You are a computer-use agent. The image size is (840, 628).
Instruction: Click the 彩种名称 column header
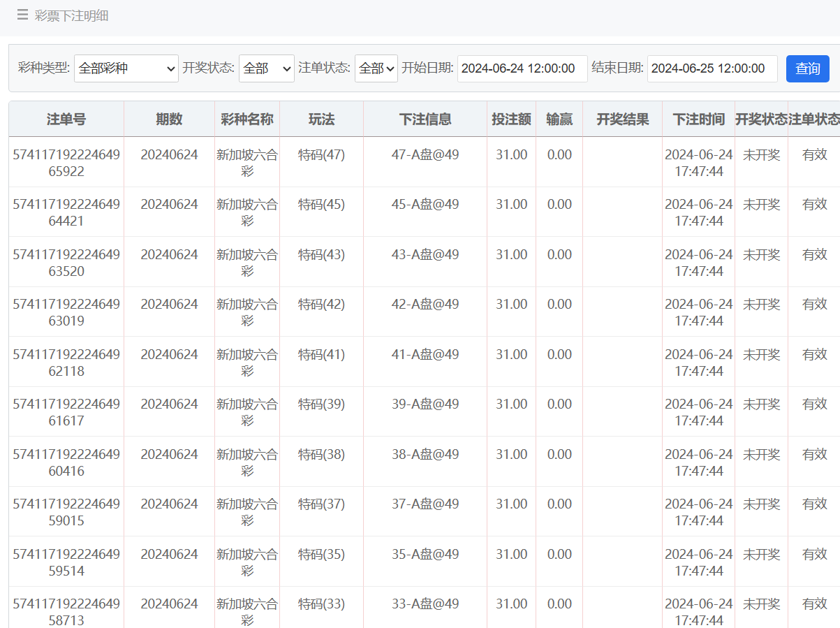click(246, 119)
